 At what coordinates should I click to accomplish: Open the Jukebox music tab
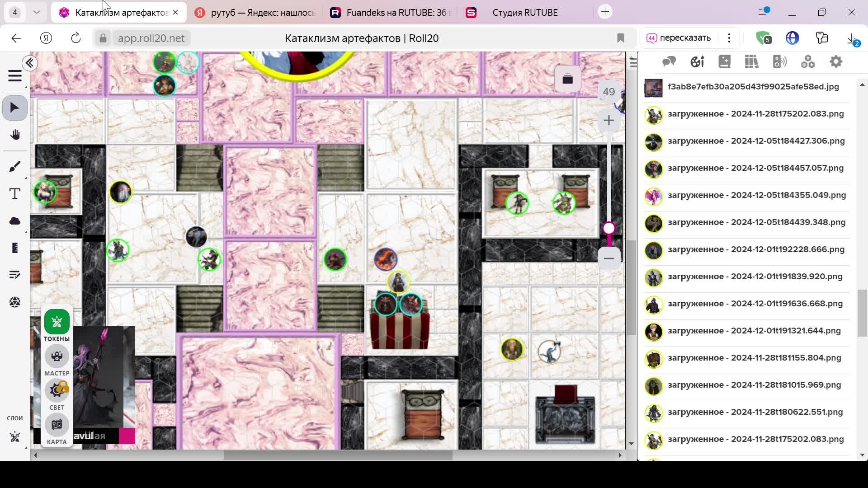point(780,62)
